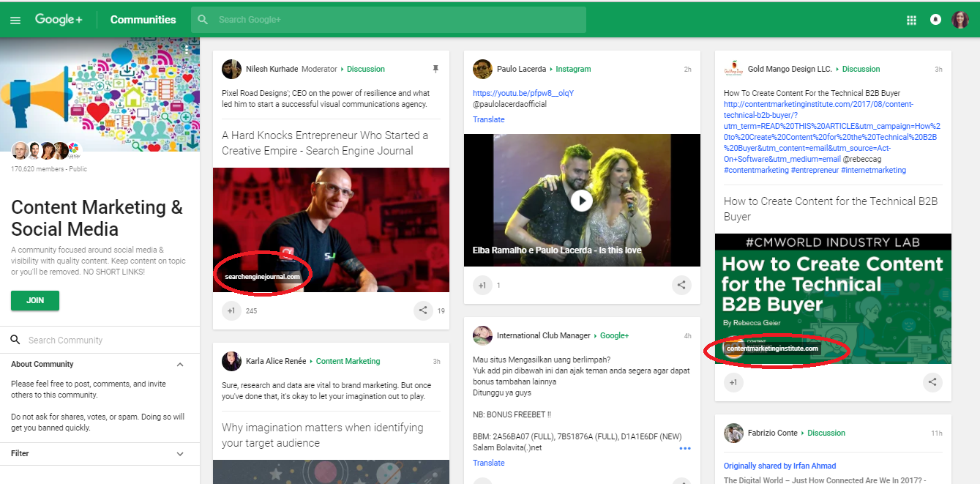
Task: Click the #internetmarketing hashtag
Action: (873, 170)
